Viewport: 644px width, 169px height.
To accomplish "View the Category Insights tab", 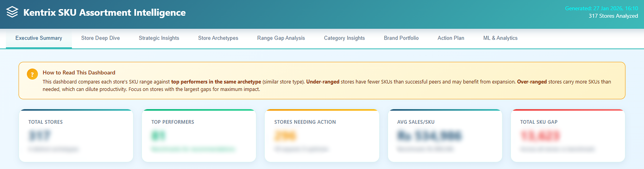I will 344,38.
